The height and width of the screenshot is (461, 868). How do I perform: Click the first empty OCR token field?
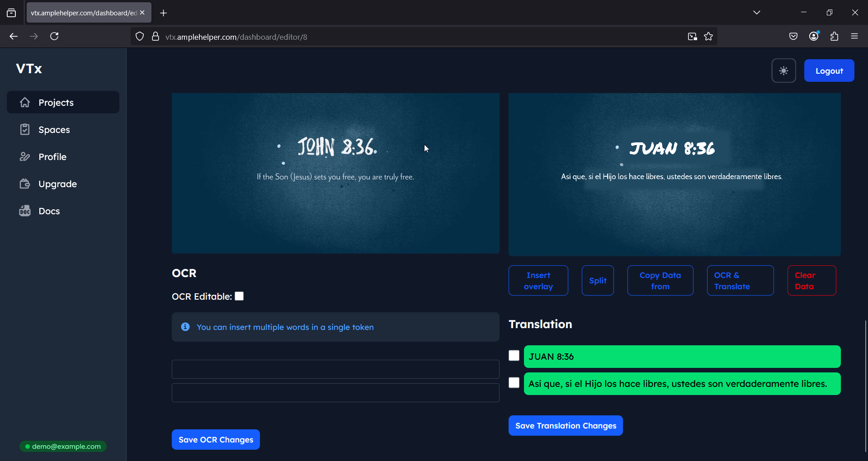click(x=335, y=369)
